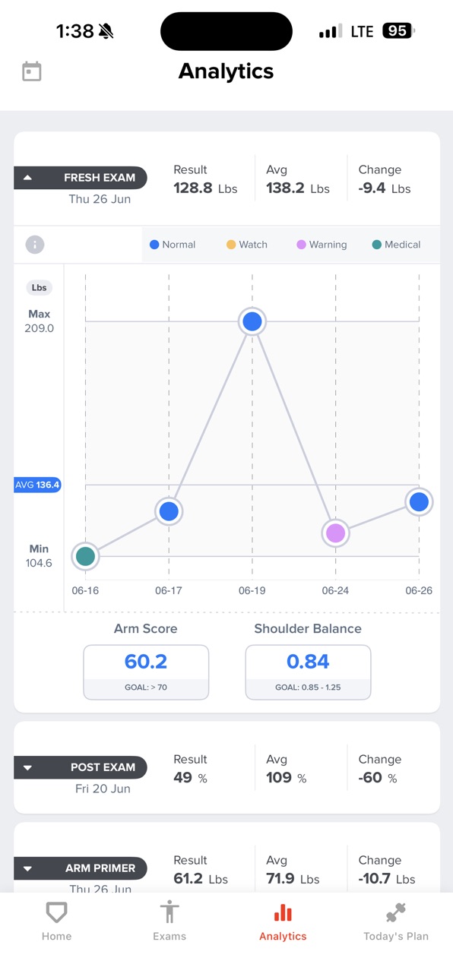The width and height of the screenshot is (453, 980).
Task: Tap the info icon above the chart
Action: [x=35, y=245]
